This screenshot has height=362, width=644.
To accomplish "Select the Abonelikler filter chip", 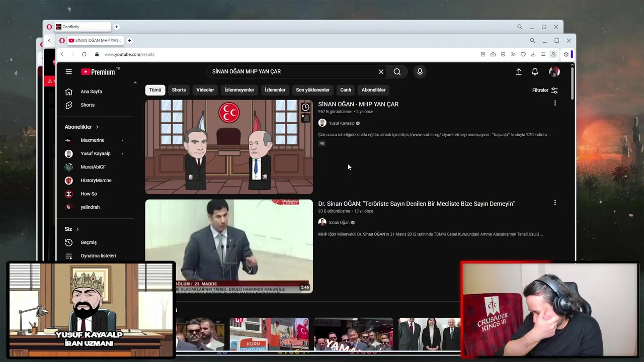I will [373, 90].
